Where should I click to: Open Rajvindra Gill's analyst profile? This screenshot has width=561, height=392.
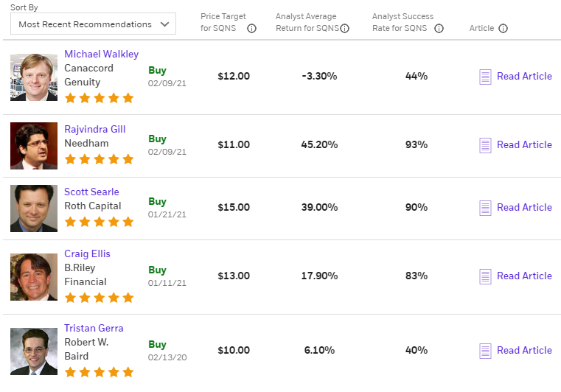point(94,130)
